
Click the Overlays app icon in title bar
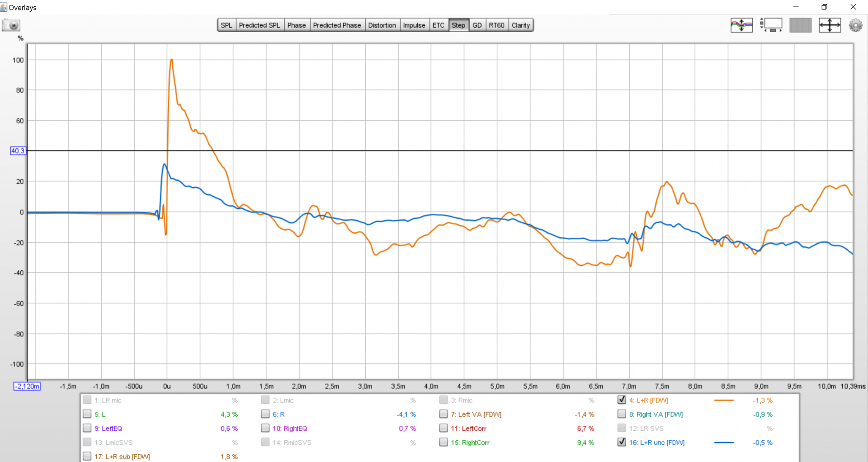click(x=4, y=7)
